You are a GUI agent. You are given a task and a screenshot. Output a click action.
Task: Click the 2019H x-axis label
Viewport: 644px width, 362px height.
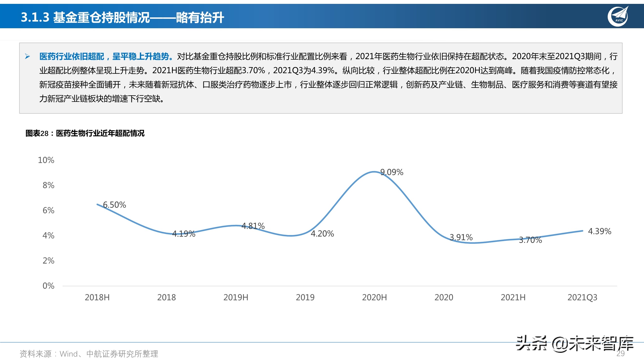pyautogui.click(x=236, y=298)
